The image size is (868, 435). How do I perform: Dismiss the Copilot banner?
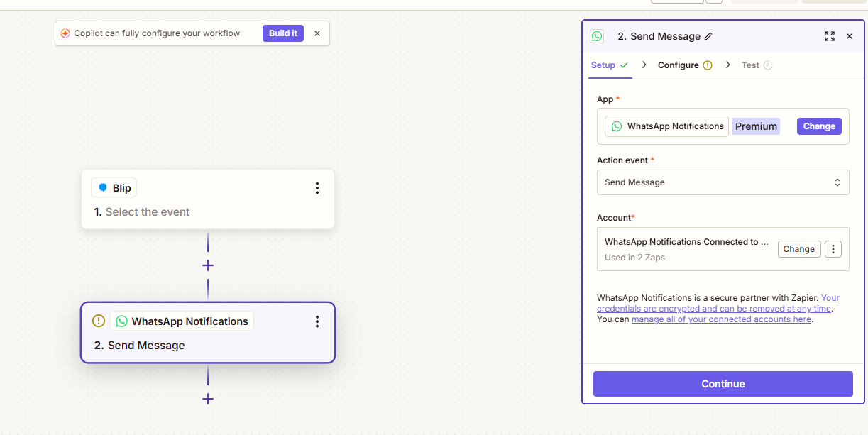[x=317, y=33]
